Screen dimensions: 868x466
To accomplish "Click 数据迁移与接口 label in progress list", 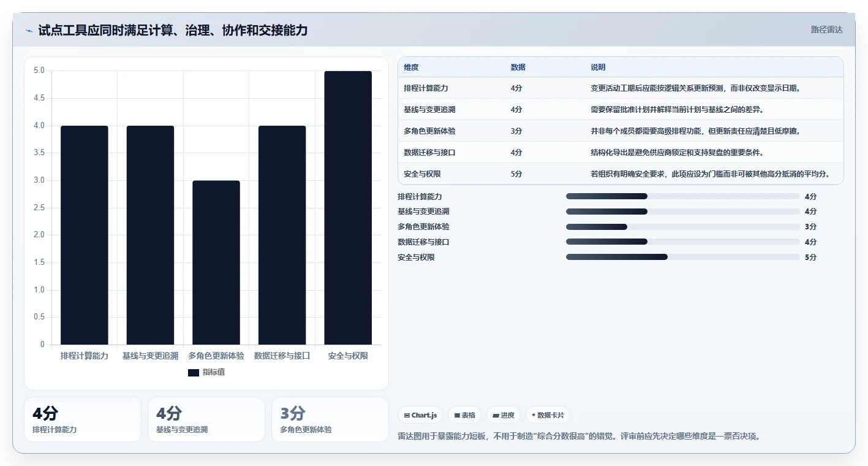I will pyautogui.click(x=423, y=242).
